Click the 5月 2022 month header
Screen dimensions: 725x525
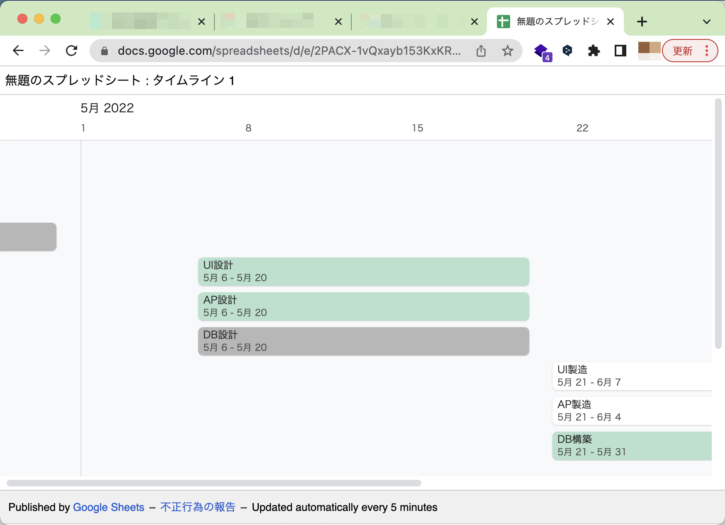107,108
